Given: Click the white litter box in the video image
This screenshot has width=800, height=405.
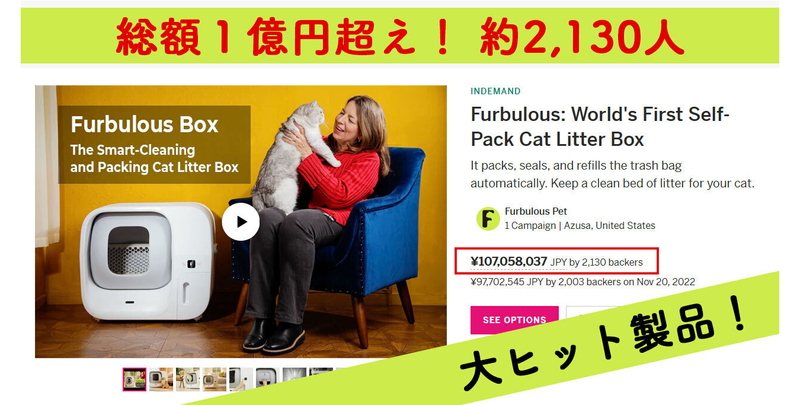Looking at the screenshot, I should pyautogui.click(x=147, y=262).
